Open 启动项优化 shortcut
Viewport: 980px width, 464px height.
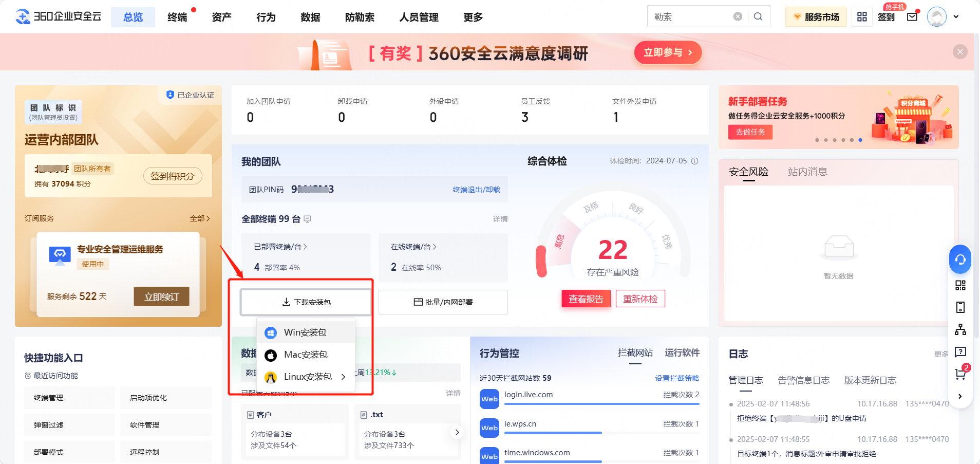click(166, 398)
